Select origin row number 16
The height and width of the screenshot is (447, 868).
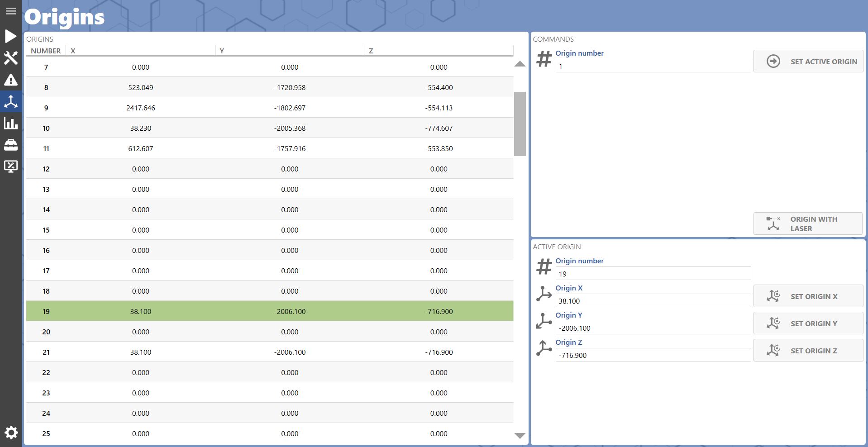[270, 250]
